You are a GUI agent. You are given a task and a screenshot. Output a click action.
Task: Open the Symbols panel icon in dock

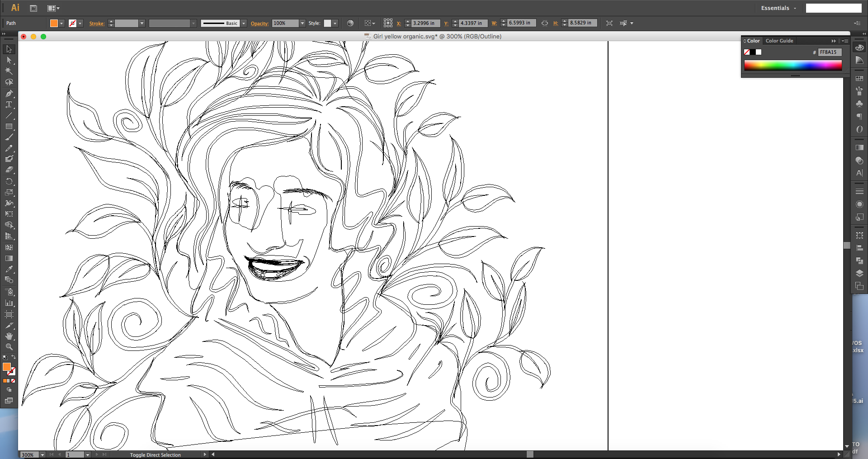(x=859, y=104)
